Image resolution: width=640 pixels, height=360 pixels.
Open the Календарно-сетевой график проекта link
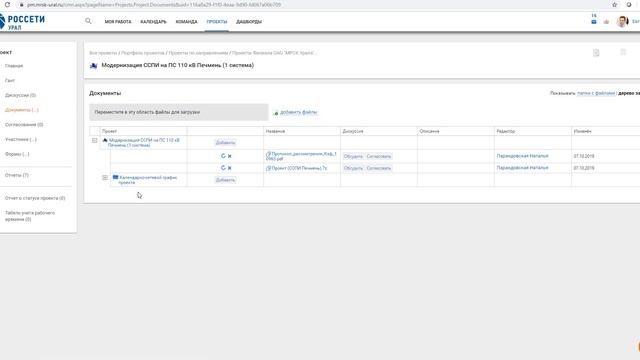point(148,180)
